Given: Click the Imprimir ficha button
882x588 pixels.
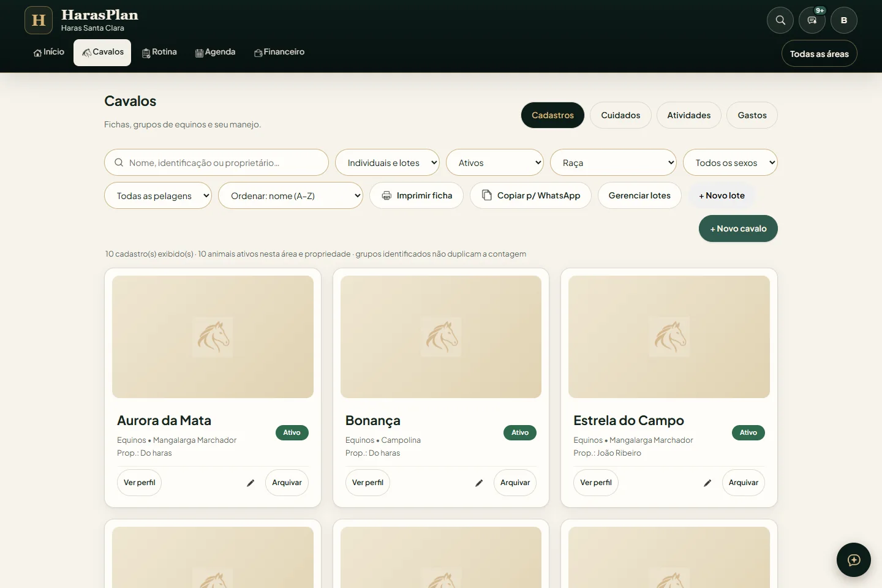Looking at the screenshot, I should [417, 195].
